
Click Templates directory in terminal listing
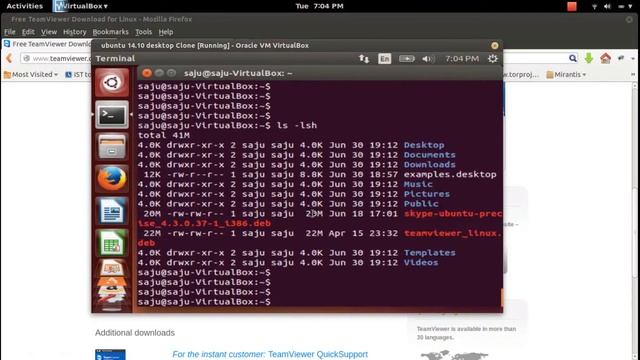[x=429, y=253]
